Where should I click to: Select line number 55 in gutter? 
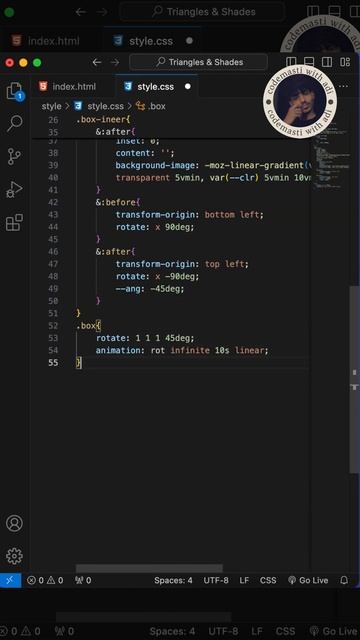[x=53, y=362]
